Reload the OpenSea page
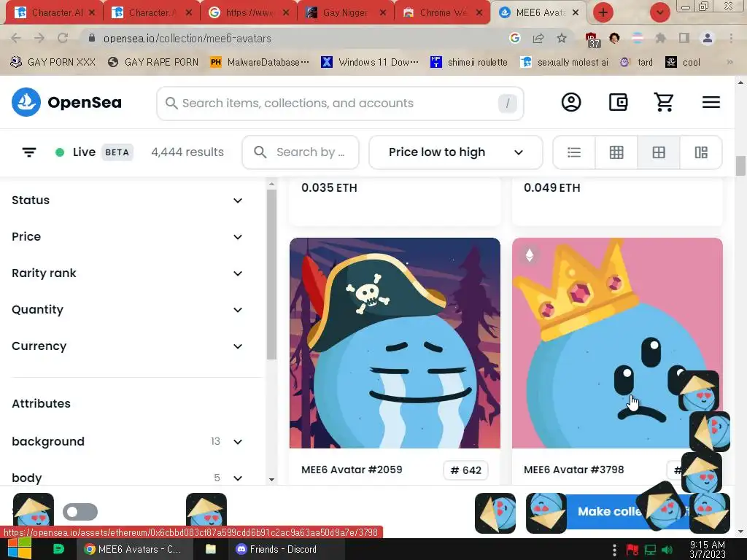The image size is (747, 560). tap(63, 38)
